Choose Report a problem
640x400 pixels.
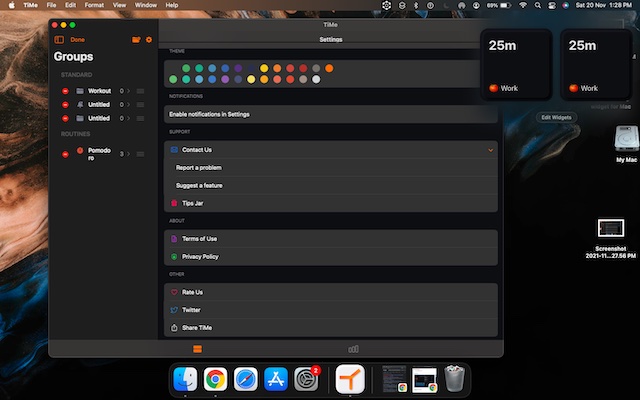331,168
